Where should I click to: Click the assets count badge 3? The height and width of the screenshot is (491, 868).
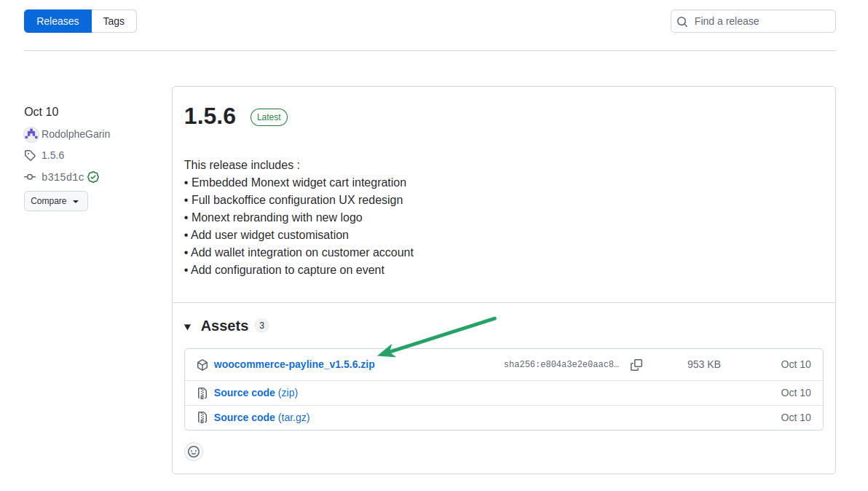pyautogui.click(x=262, y=326)
